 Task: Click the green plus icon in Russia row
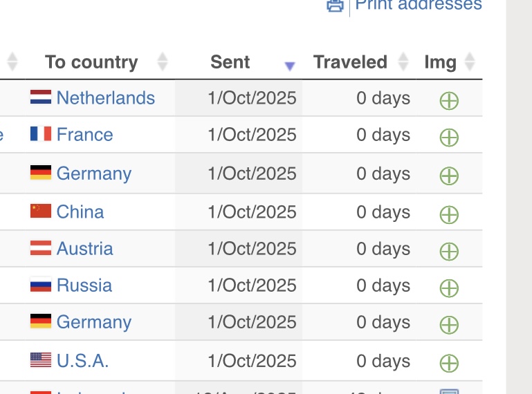tap(449, 288)
